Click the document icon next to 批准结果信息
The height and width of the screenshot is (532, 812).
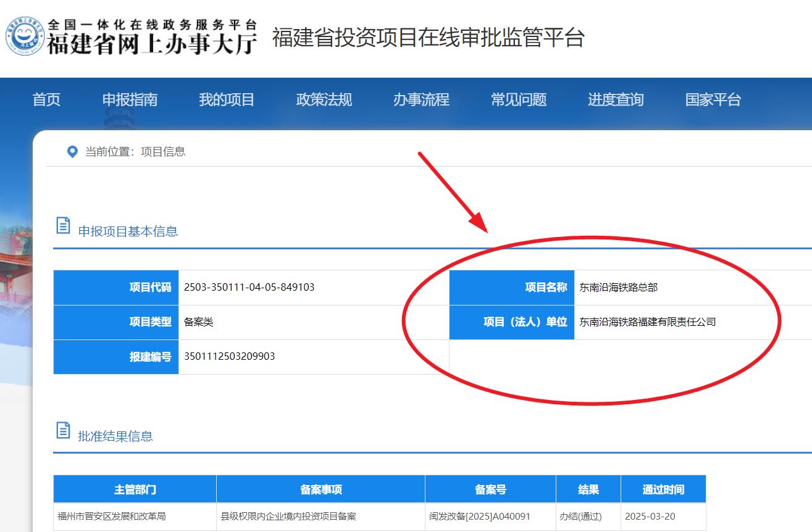[63, 430]
